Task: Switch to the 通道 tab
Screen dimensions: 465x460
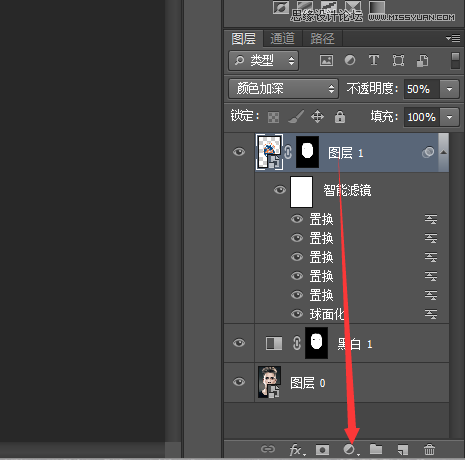Action: click(x=283, y=38)
